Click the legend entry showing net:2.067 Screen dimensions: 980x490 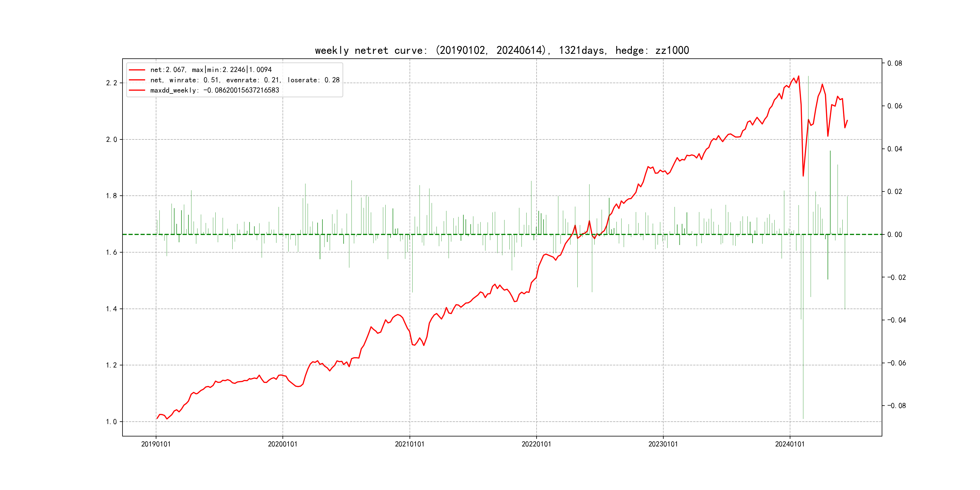pos(211,70)
